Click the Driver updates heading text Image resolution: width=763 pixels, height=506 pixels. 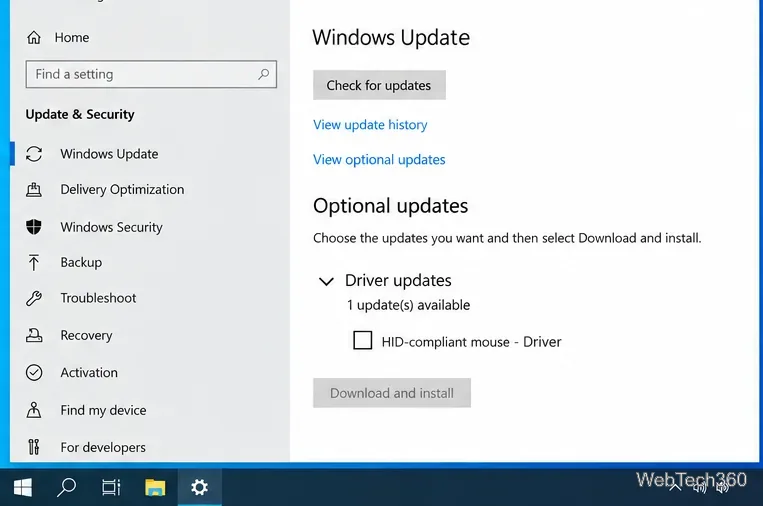398,280
